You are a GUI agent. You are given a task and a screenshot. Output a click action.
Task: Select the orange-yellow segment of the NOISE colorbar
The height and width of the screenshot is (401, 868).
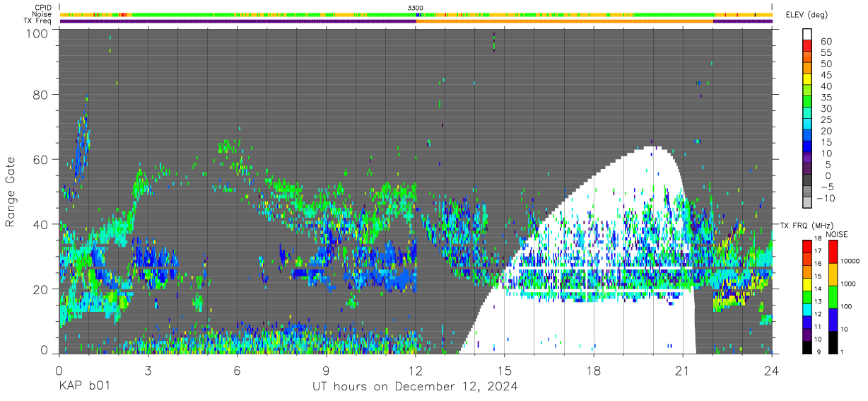click(x=833, y=274)
